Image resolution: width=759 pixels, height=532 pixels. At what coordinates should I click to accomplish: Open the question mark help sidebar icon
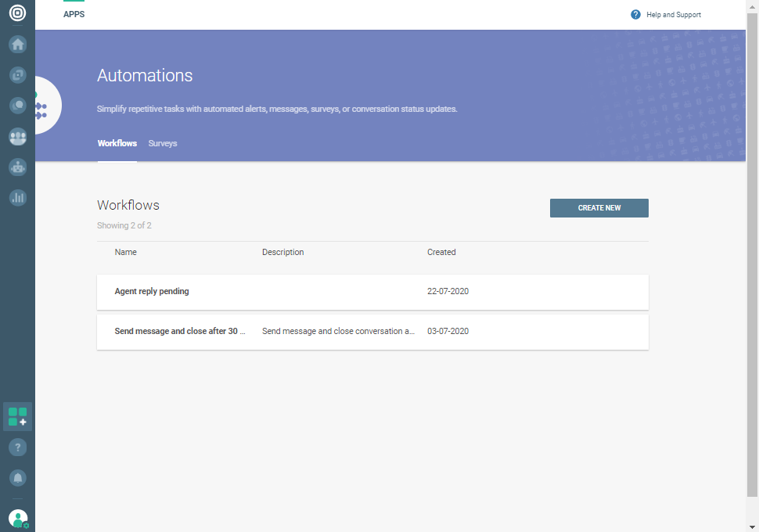(x=17, y=448)
